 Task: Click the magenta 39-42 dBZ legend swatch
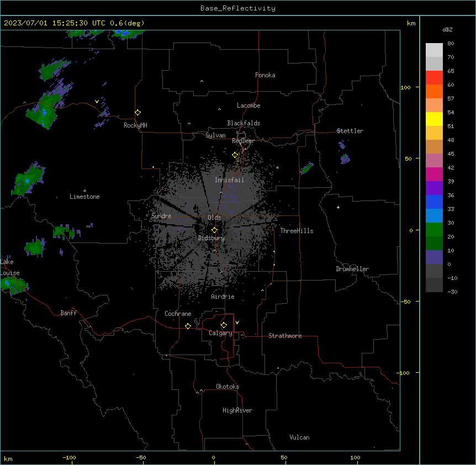(x=434, y=174)
